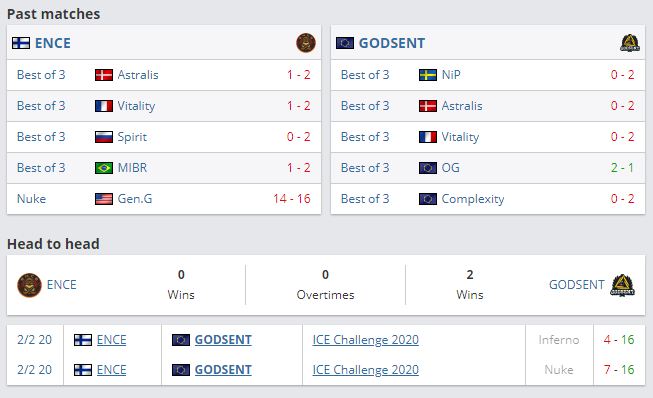Click the 4 - 16 Inferno score
This screenshot has height=398, width=653.
click(619, 340)
